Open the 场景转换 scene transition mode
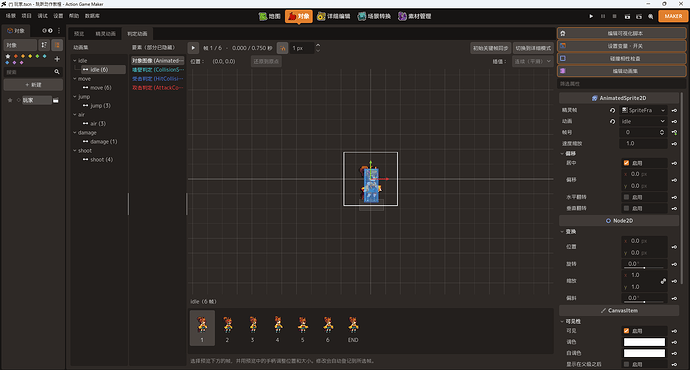 click(x=374, y=16)
